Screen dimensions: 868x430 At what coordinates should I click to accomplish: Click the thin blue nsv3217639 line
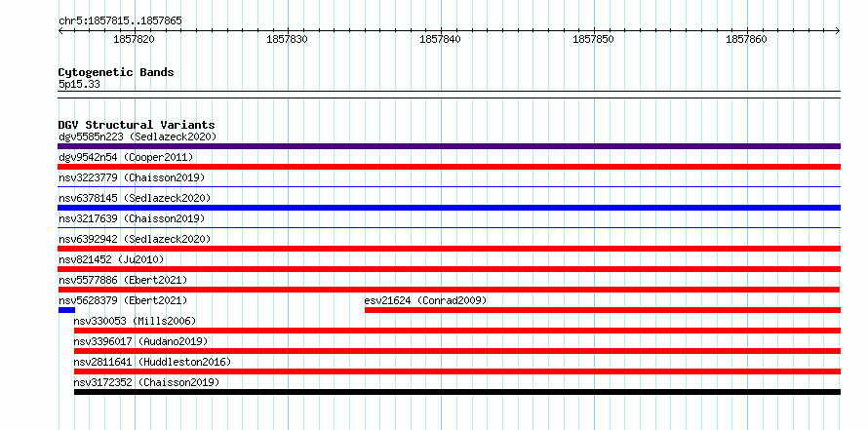(449, 227)
